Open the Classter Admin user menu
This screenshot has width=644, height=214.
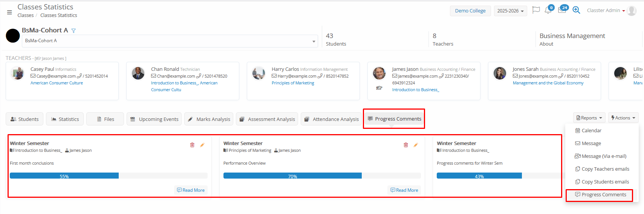coord(606,11)
